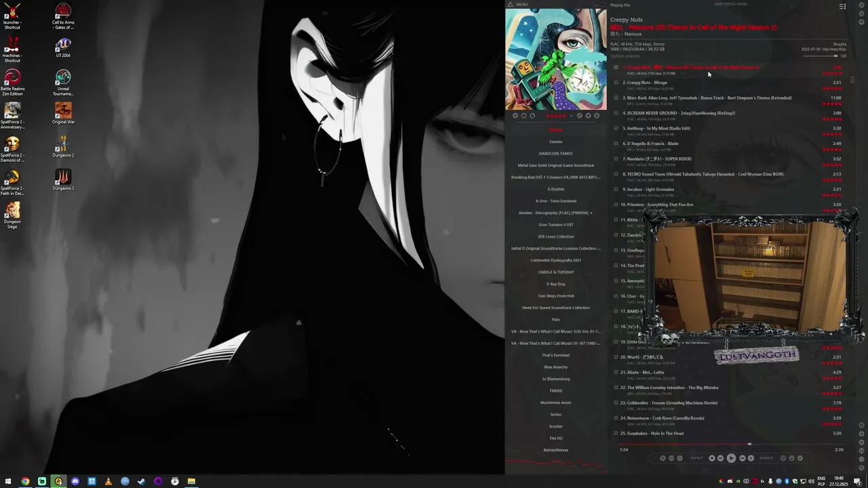Uncheck track 6 D'Angello & Francis - Blade
The height and width of the screenshot is (488, 868).
pyautogui.click(x=616, y=144)
